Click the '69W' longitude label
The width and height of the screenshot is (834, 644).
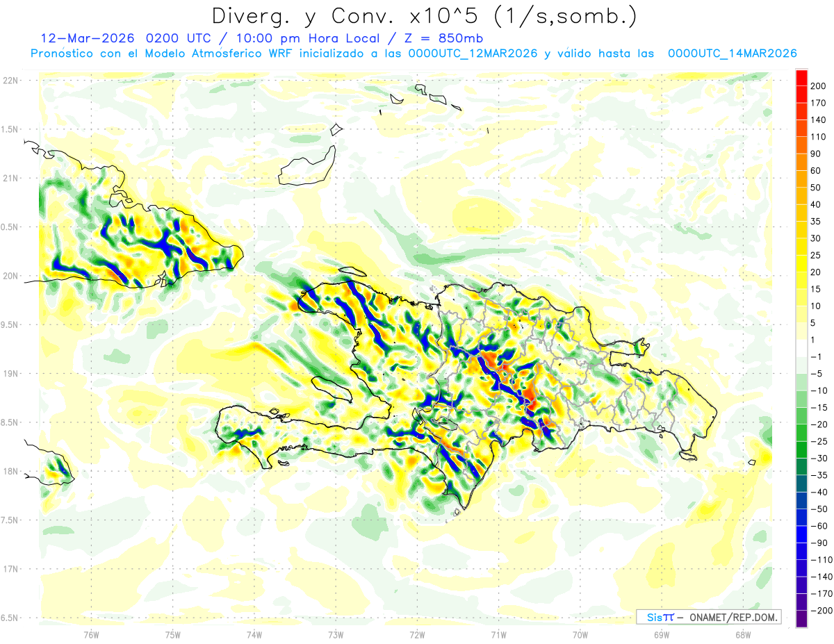pyautogui.click(x=661, y=634)
